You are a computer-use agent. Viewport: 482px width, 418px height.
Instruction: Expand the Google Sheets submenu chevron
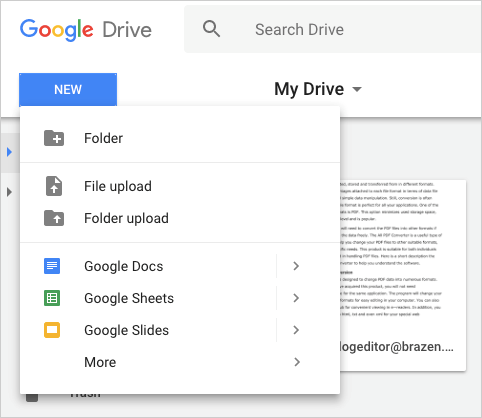[x=296, y=298]
